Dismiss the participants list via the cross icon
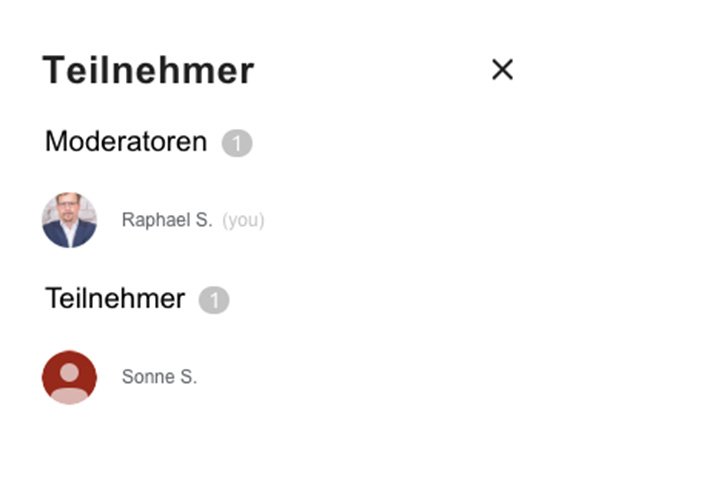Viewport: 706px width, 484px height. pos(502,69)
